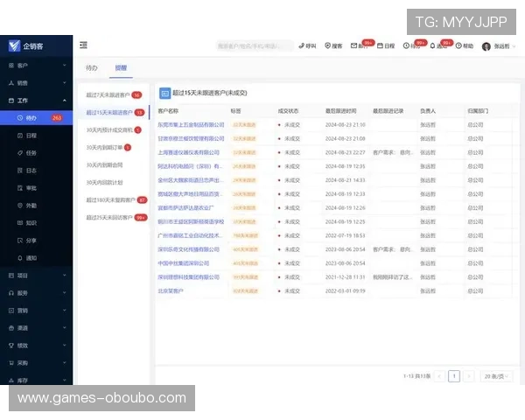Go to the next page arrow

469,376
